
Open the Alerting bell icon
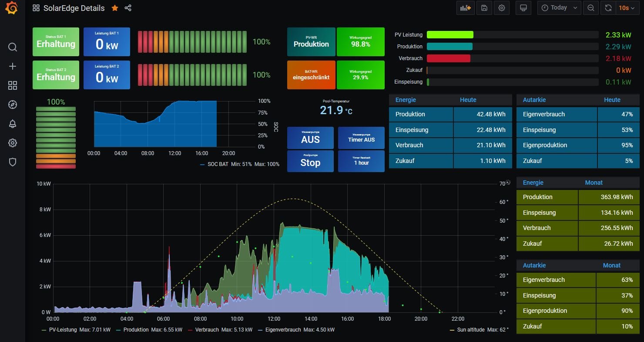coord(13,124)
